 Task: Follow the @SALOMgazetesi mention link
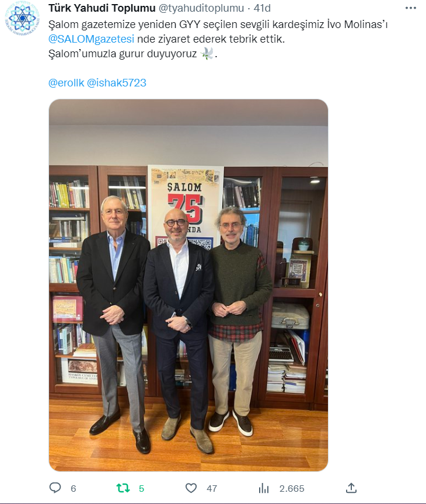pos(91,39)
